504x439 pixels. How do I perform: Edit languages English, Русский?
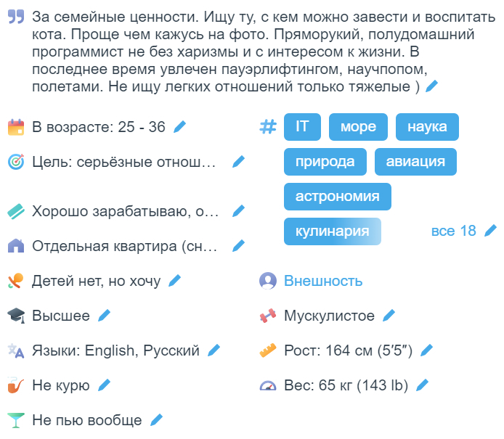click(214, 350)
